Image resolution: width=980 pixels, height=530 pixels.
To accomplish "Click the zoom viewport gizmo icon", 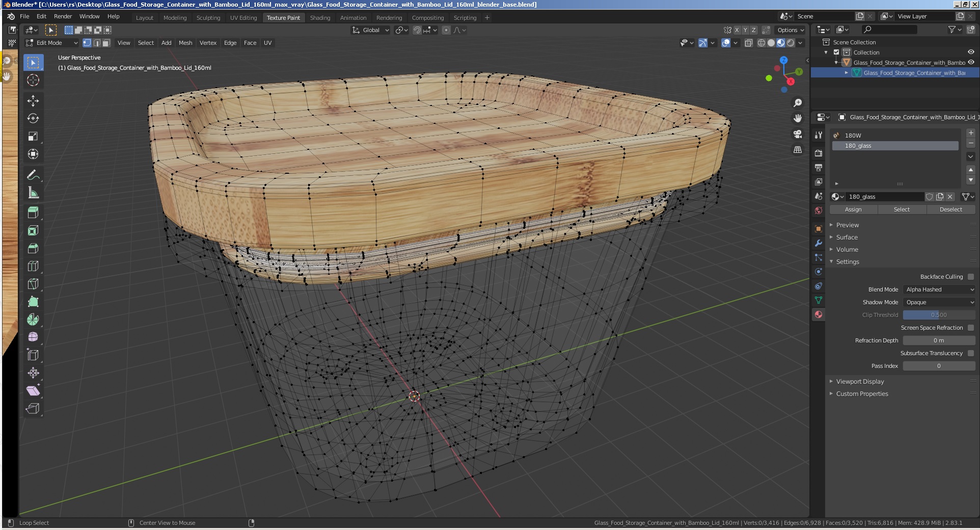I will pos(798,103).
